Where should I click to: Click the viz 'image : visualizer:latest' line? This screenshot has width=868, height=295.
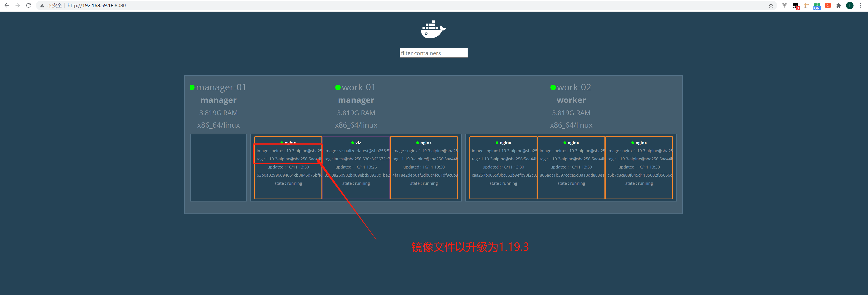[357, 151]
